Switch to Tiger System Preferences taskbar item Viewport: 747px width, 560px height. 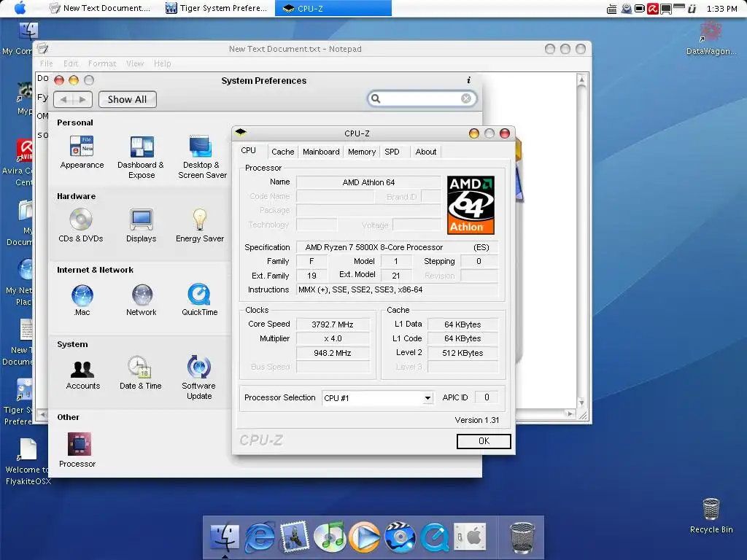[x=216, y=8]
